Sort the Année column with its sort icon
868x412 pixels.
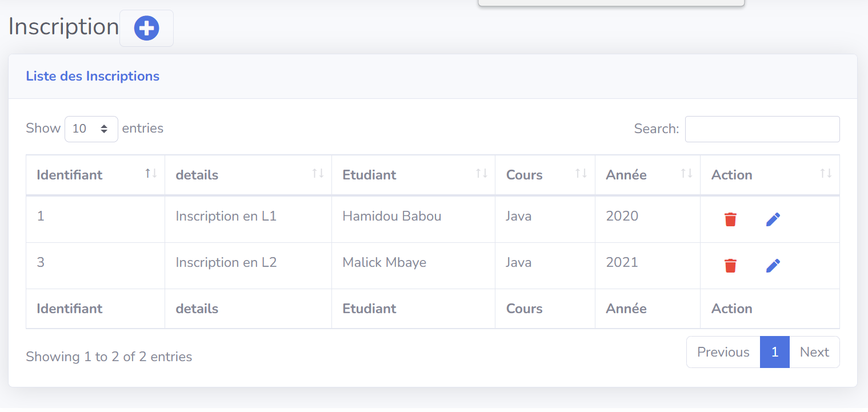point(686,174)
